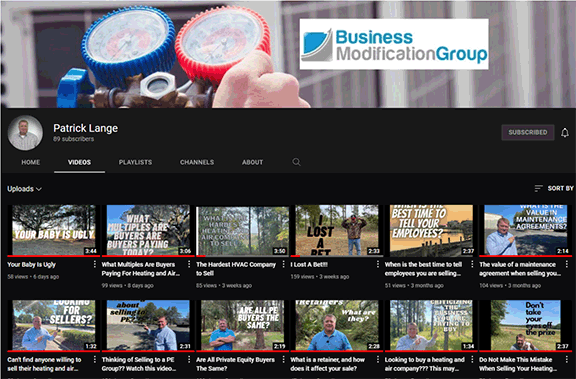
Task: Open Can't find anyone willing to sell title
Action: (44, 364)
